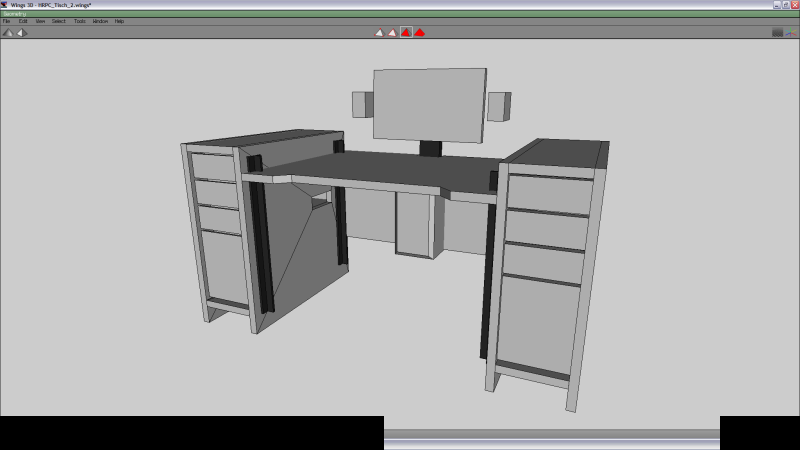Activate face selection mode
The image size is (800, 450).
406,32
